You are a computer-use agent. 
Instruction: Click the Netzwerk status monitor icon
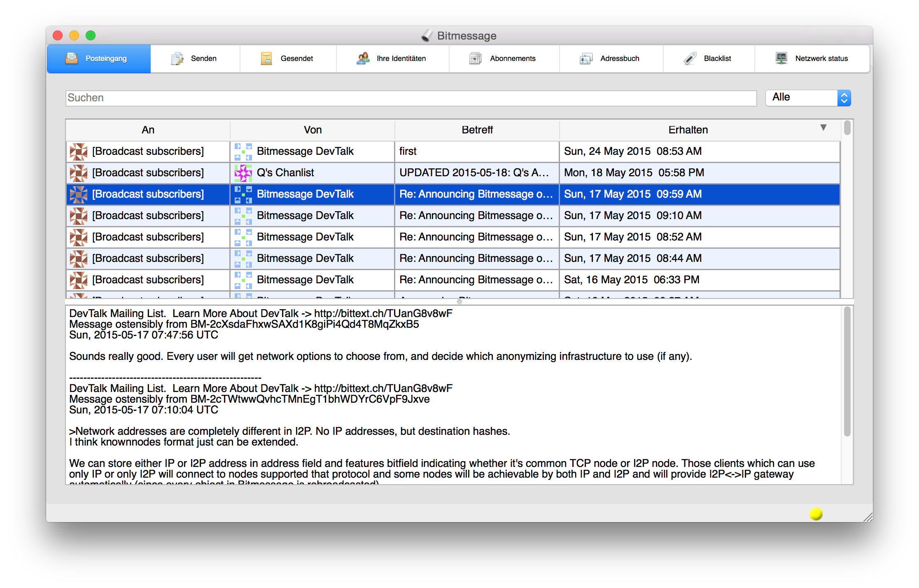pyautogui.click(x=781, y=58)
